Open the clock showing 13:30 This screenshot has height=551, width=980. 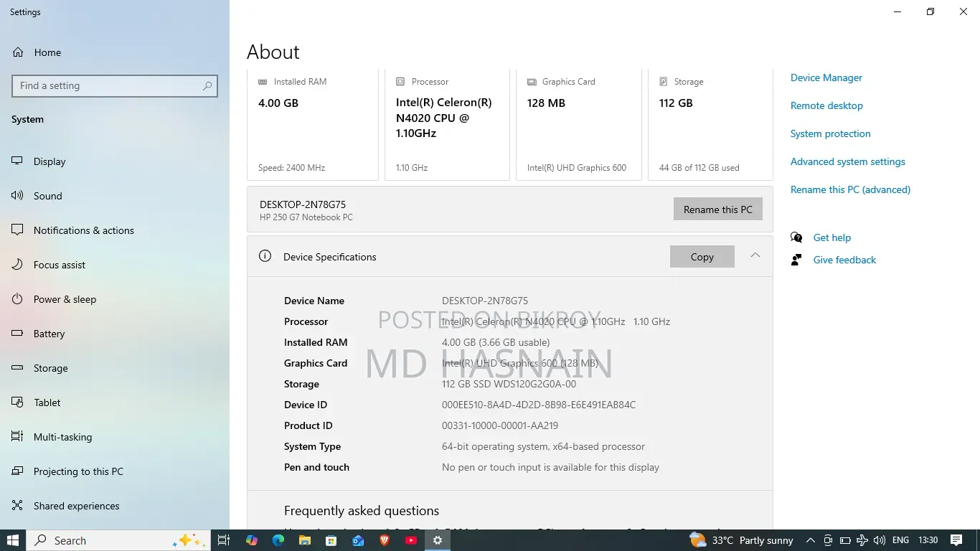tap(928, 540)
